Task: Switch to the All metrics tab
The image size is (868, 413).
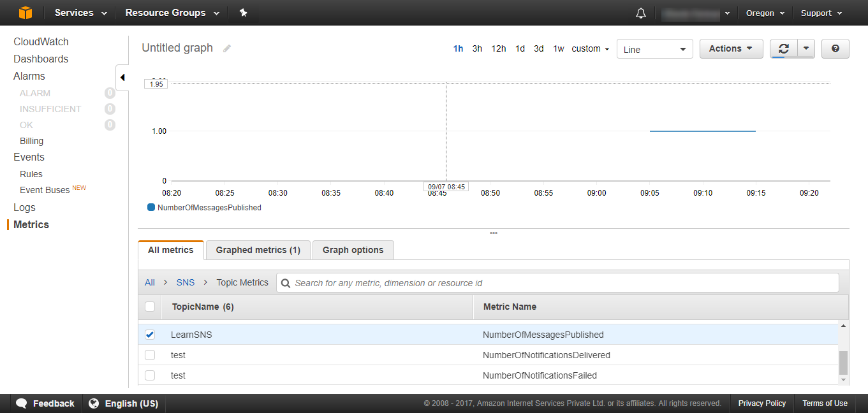Action: 171,250
